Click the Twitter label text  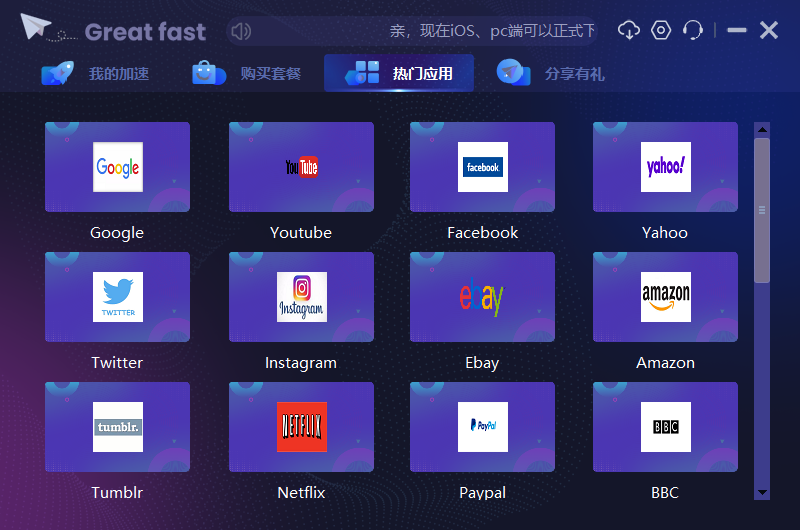pos(117,363)
